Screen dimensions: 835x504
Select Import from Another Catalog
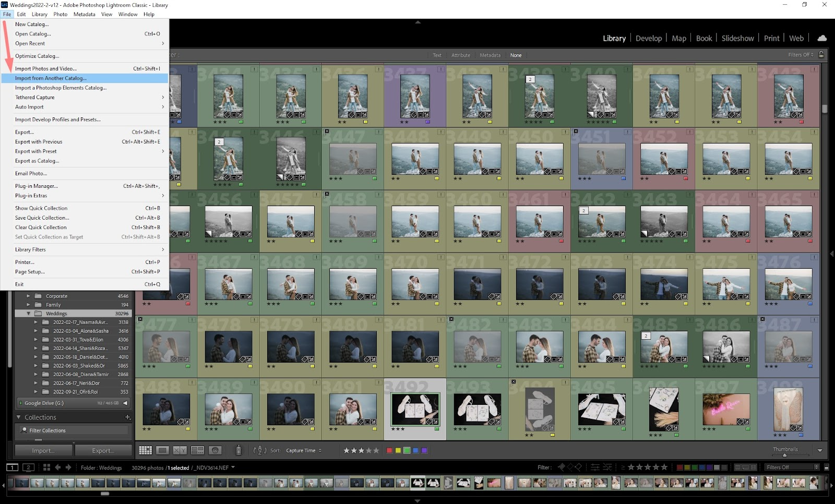tap(50, 78)
